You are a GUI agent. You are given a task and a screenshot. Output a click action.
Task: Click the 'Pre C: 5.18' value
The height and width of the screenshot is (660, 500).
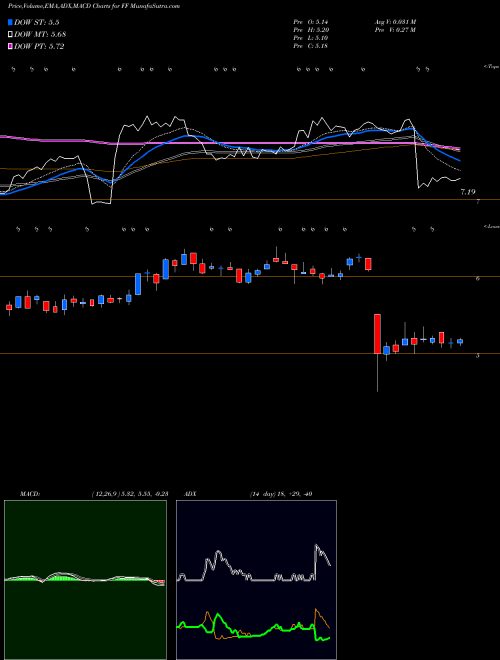click(311, 46)
